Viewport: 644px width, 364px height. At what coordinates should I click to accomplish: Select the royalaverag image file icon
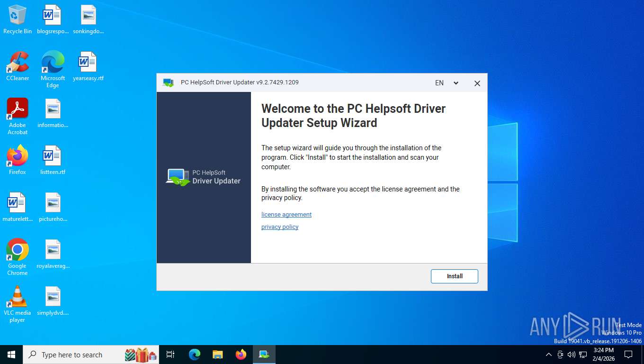pyautogui.click(x=53, y=254)
